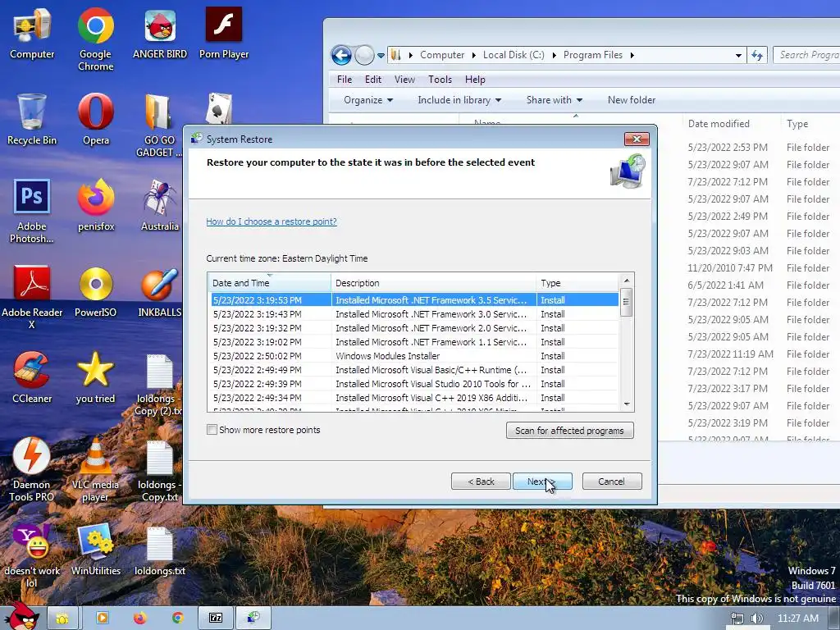The height and width of the screenshot is (630, 840).
Task: Select the 'Windows Modules Installer' restore point
Action: point(414,356)
